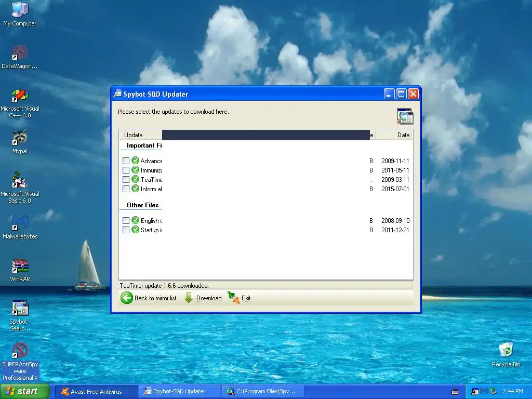Switch to Avast Free Antivirus taskbar item

coord(96,392)
